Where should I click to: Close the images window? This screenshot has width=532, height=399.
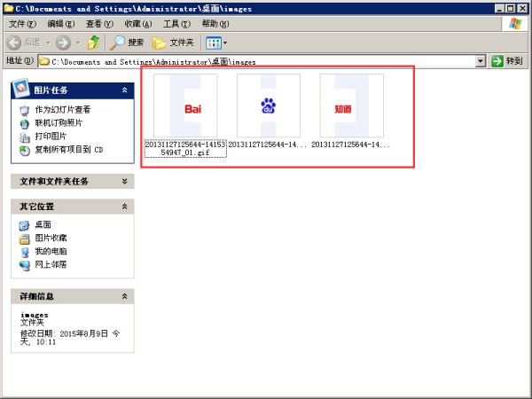point(522,9)
